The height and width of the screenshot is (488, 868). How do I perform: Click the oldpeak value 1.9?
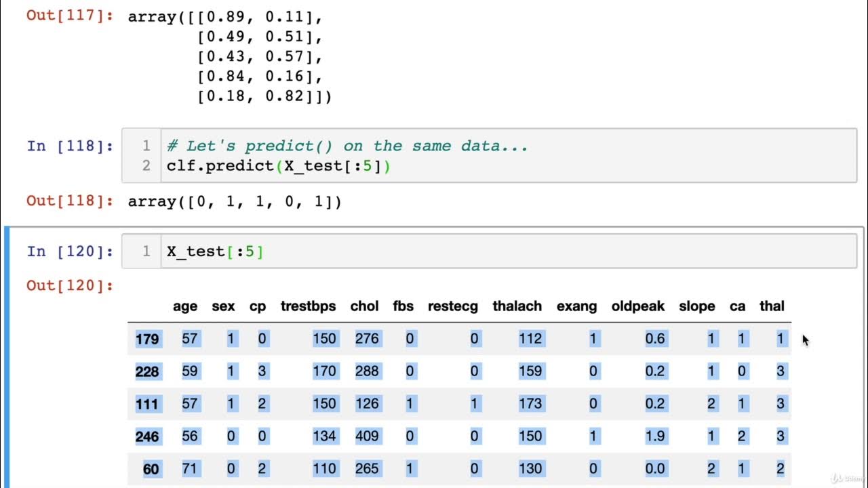coord(655,436)
